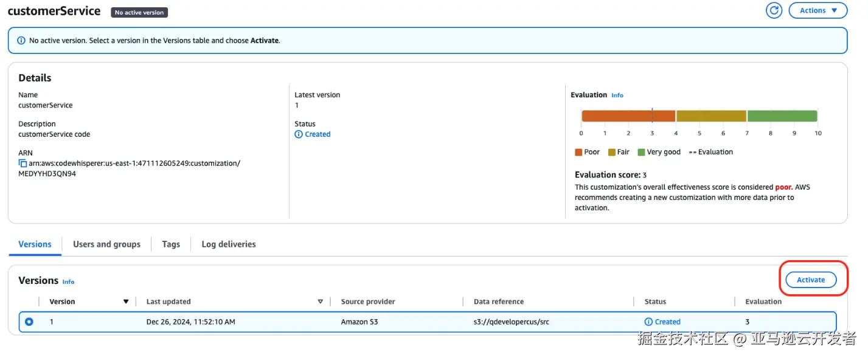Open the Versions Info link
The image size is (868, 358).
coord(69,282)
